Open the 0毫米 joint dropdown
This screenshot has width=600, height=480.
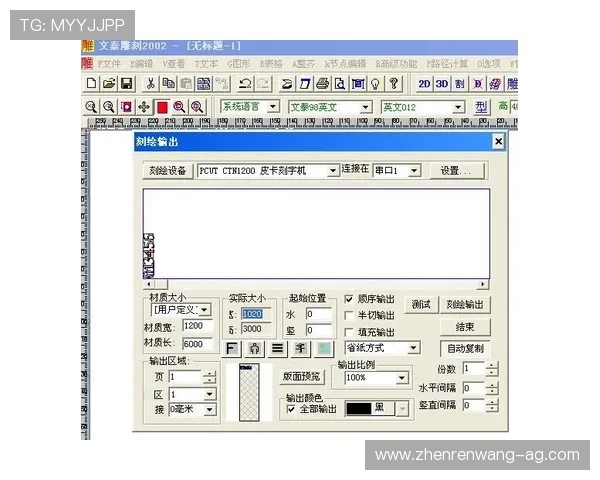point(210,410)
